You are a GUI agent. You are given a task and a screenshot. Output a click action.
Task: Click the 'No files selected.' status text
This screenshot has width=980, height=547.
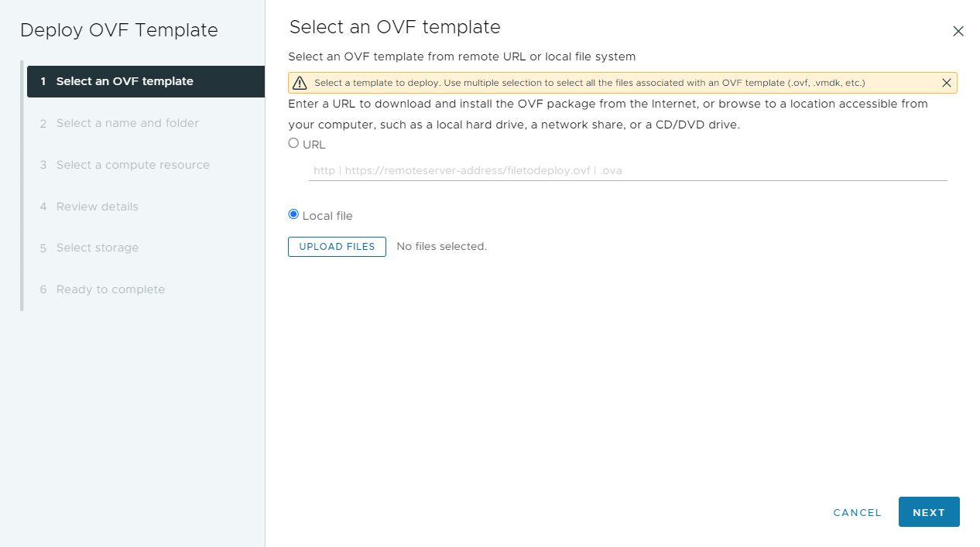[441, 247]
